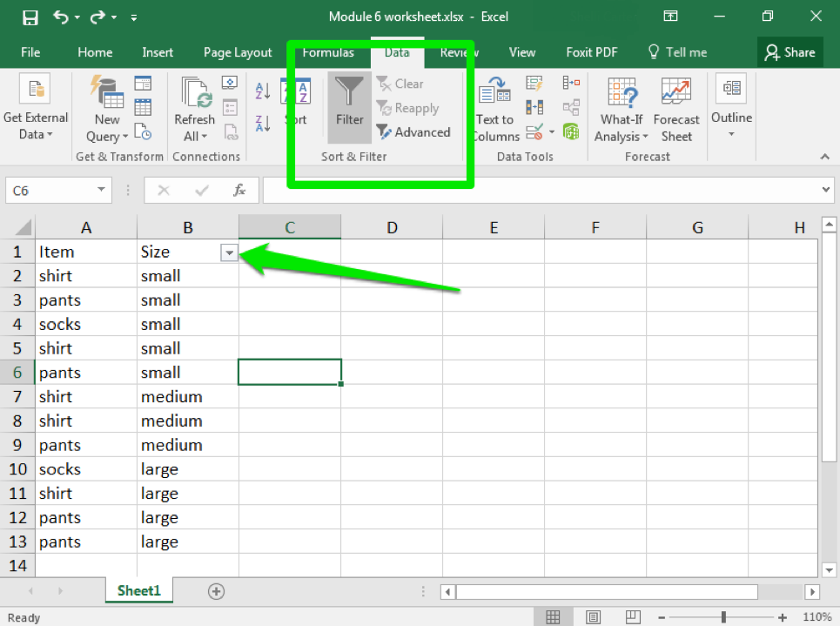Switch to the Home tab

pos(95,52)
